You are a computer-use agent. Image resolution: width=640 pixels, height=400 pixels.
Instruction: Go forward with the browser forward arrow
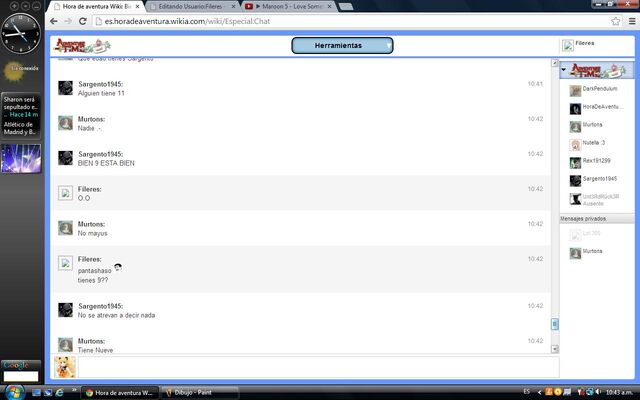pyautogui.click(x=68, y=21)
